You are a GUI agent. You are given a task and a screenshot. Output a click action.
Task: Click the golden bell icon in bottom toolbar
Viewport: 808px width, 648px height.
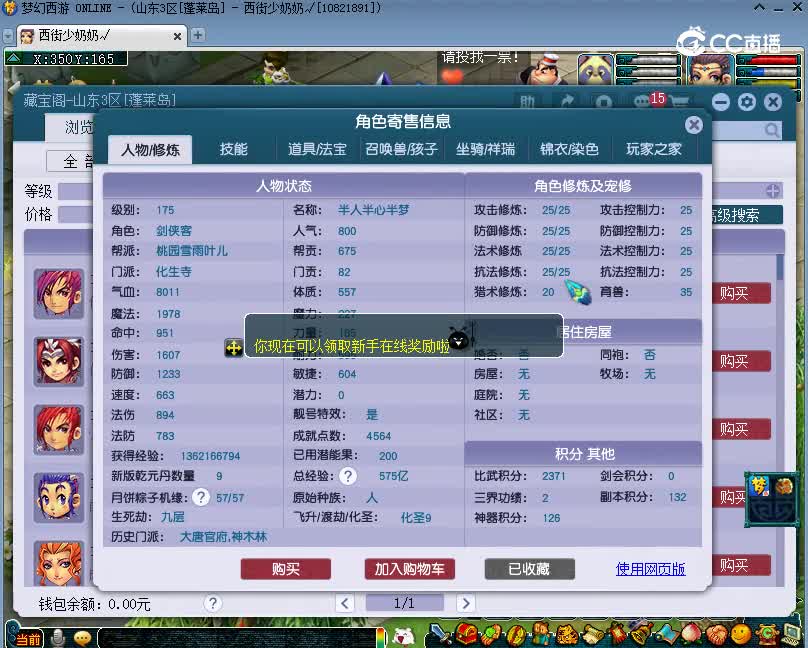[x=641, y=635]
